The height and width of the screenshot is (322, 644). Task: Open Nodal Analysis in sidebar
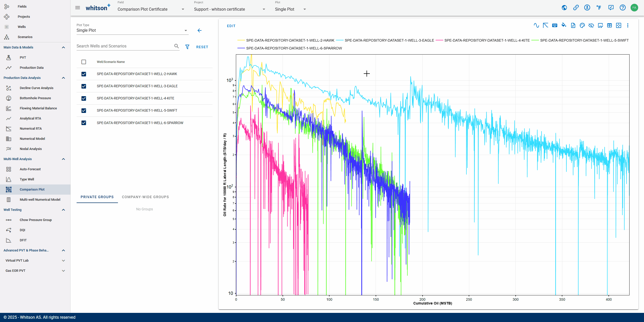pyautogui.click(x=31, y=149)
